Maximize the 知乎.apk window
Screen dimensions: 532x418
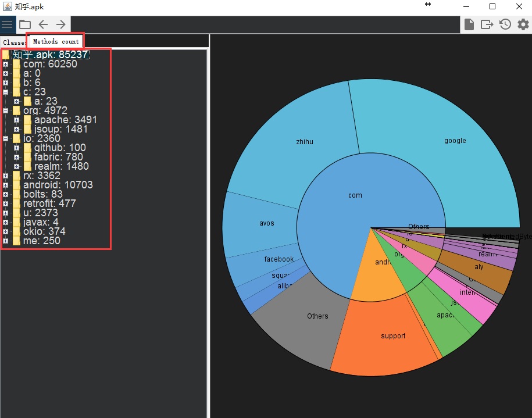point(492,6)
